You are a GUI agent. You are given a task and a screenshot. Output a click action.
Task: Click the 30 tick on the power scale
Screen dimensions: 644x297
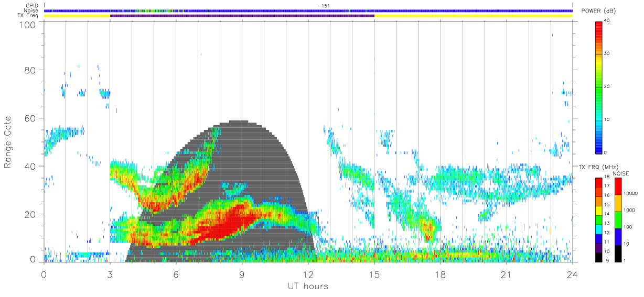(x=606, y=53)
